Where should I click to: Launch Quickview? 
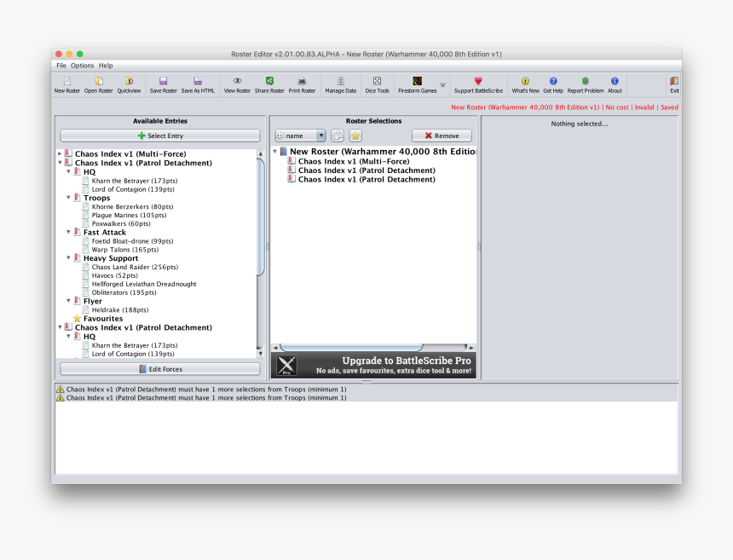point(129,84)
